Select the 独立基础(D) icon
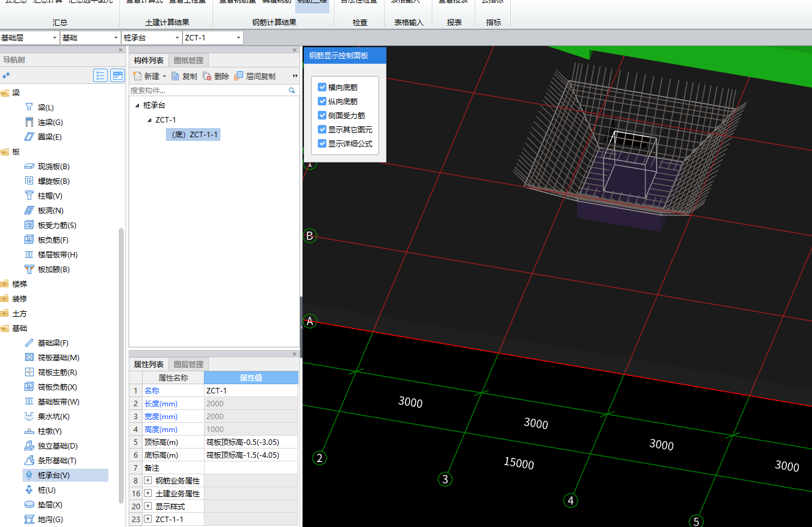This screenshot has width=812, height=527. pos(29,445)
